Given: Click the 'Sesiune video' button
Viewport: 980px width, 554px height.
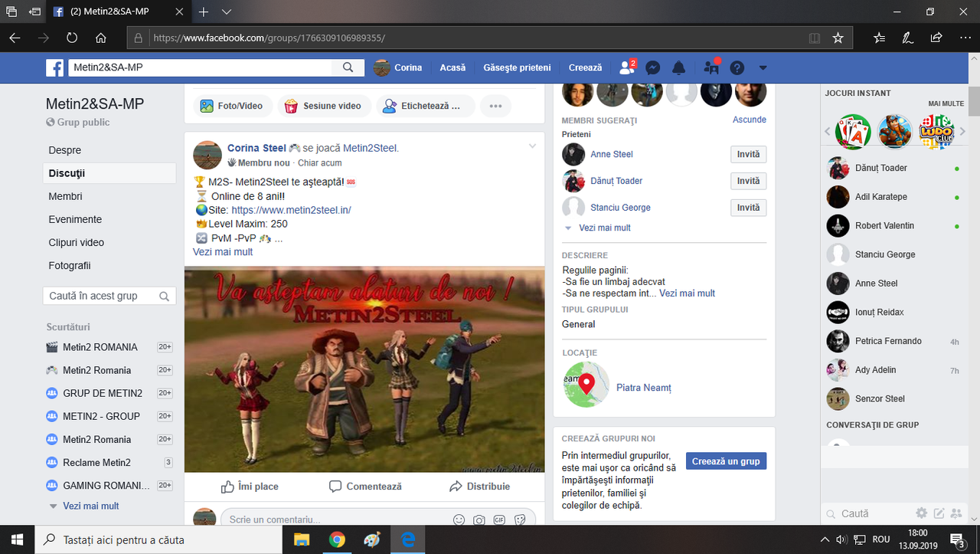Looking at the screenshot, I should coord(323,106).
